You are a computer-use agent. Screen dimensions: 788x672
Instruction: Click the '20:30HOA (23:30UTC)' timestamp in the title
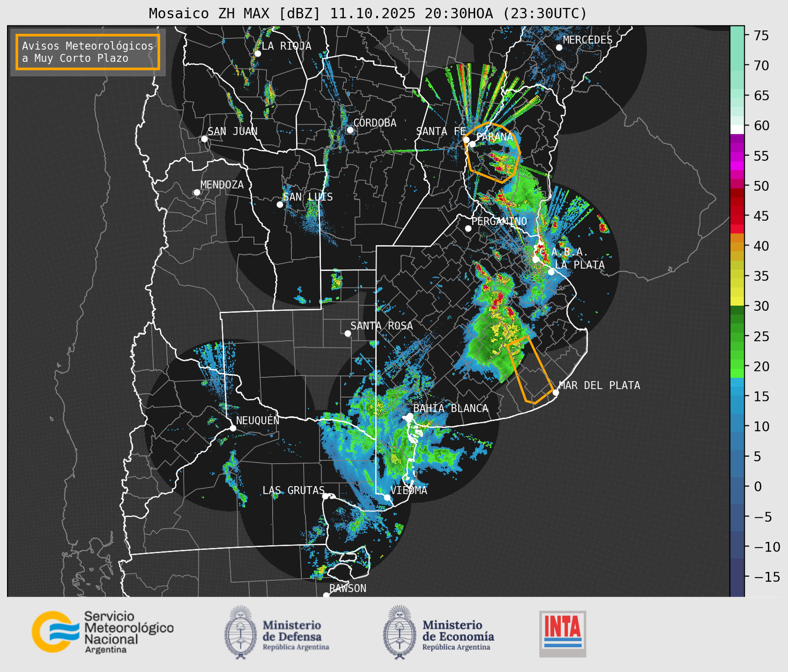(505, 14)
